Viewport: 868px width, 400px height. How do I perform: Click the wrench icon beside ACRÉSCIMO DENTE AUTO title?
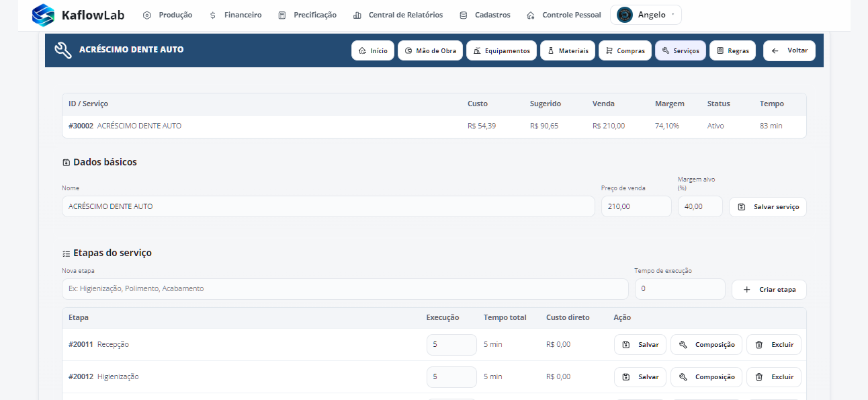pos(63,50)
